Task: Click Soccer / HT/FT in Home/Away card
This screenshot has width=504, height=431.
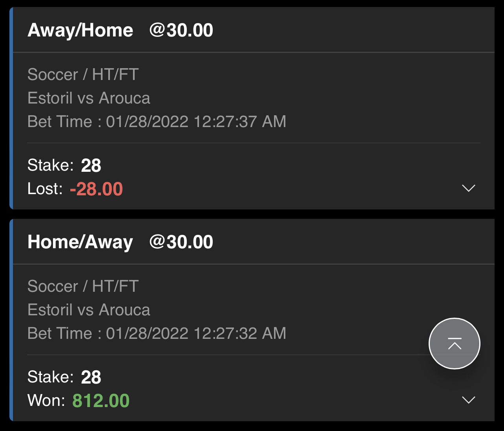Action: 83,286
